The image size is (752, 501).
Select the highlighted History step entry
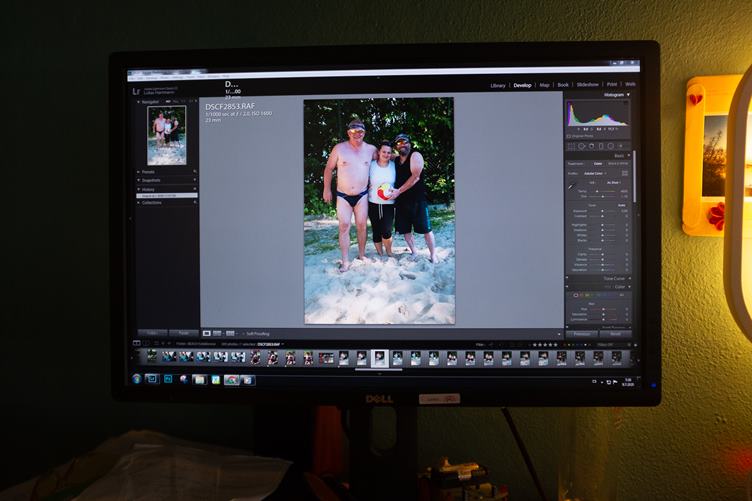(166, 196)
